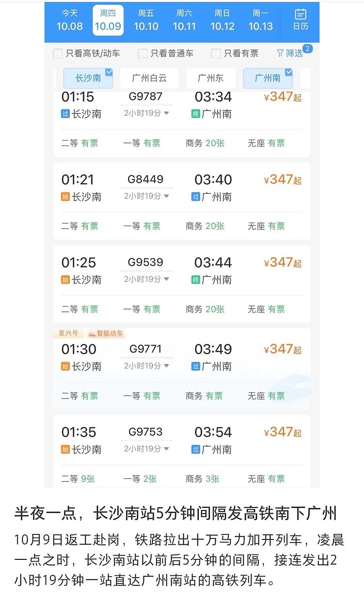Viewport: 364px width, 599px height.
Task: Deselect the 长沙南 station chip
Action: pyautogui.click(x=88, y=78)
